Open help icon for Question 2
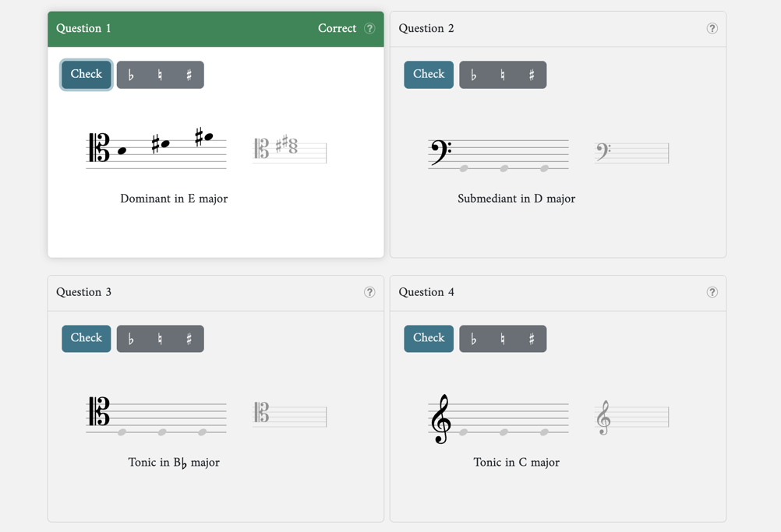Image resolution: width=781 pixels, height=532 pixels. pyautogui.click(x=712, y=28)
